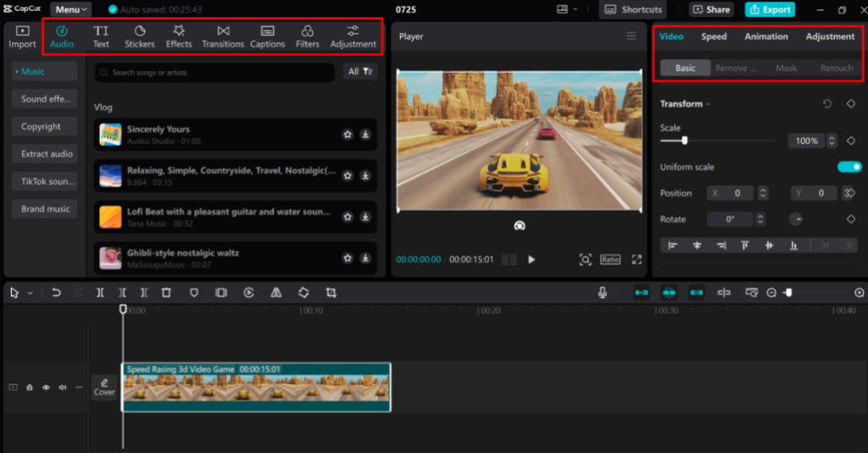Click the Mirror flip icon in timeline toolbar

tap(275, 293)
